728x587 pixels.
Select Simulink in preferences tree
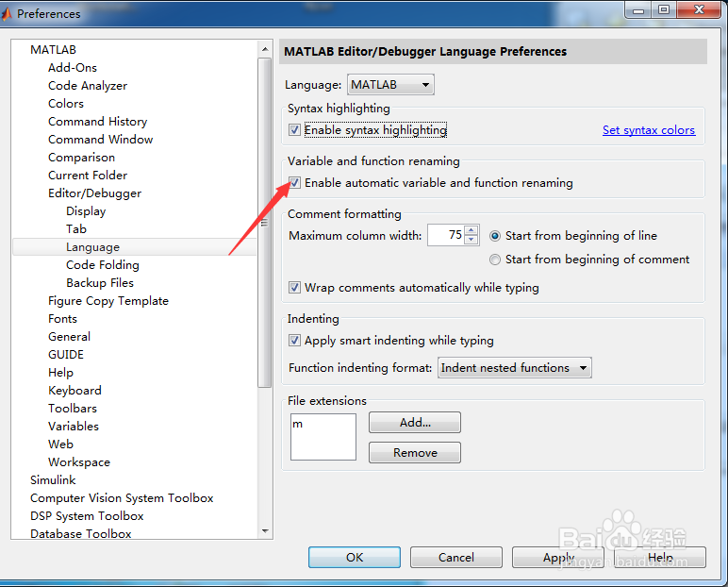click(x=53, y=479)
